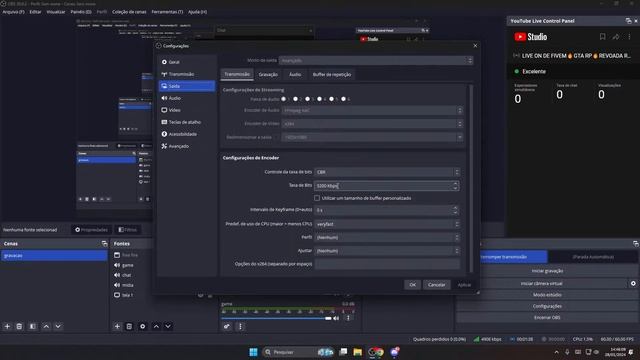Image resolution: width=640 pixels, height=360 pixels.
Task: Select audio track 3 radio button
Action: click(x=307, y=99)
